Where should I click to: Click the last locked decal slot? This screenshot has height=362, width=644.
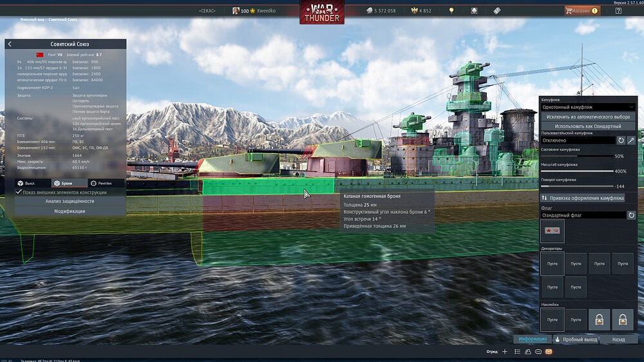[623, 319]
